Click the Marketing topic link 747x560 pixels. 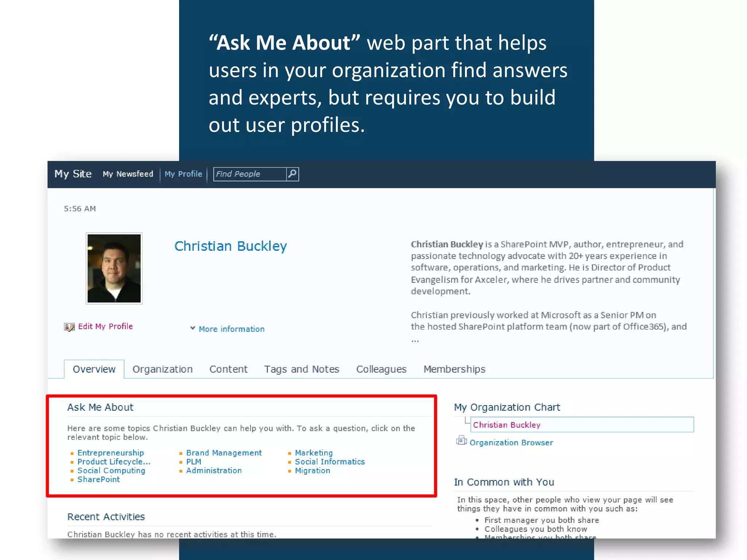314,453
